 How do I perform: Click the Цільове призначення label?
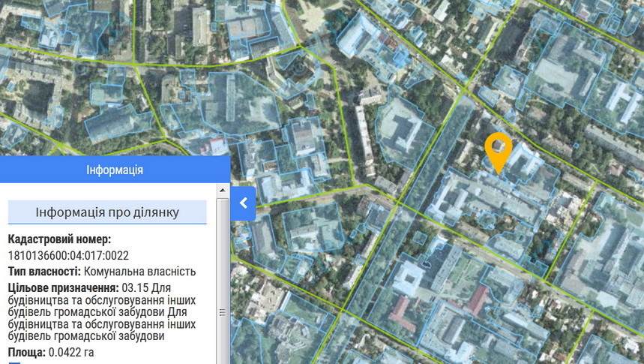(63, 287)
